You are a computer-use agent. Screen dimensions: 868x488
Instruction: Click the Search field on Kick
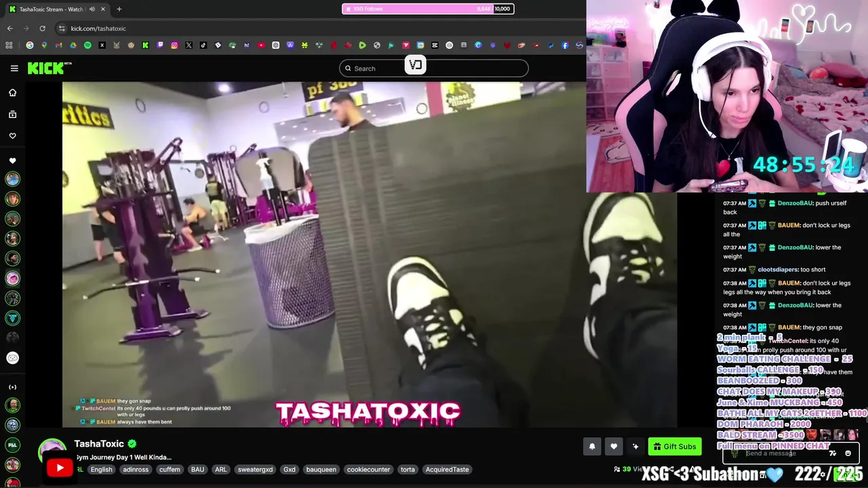coord(434,68)
